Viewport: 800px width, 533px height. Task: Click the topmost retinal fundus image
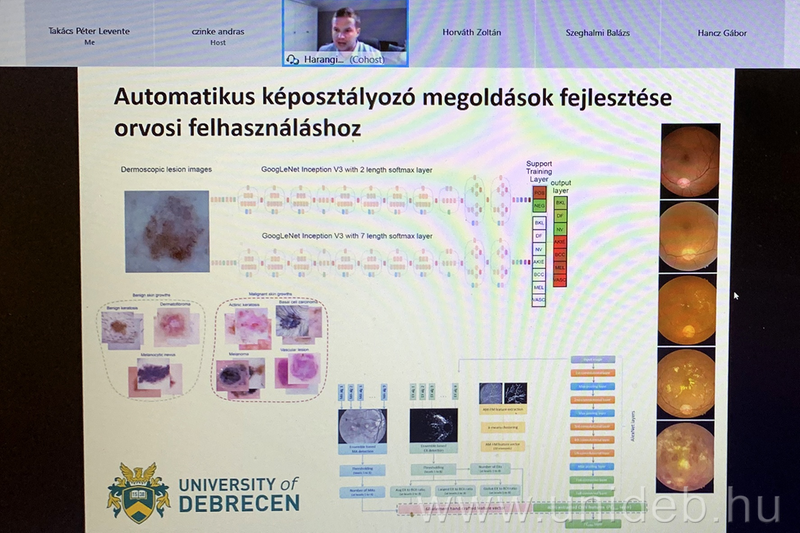(690, 161)
